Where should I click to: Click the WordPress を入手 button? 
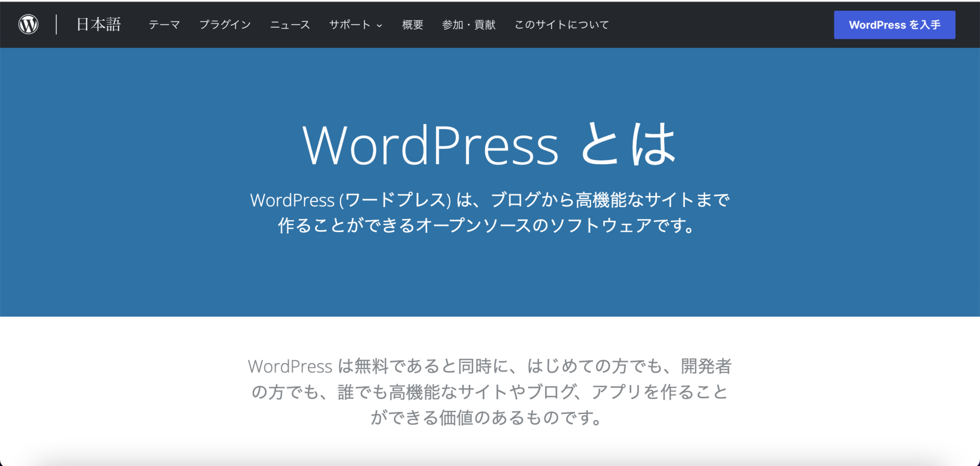(894, 24)
